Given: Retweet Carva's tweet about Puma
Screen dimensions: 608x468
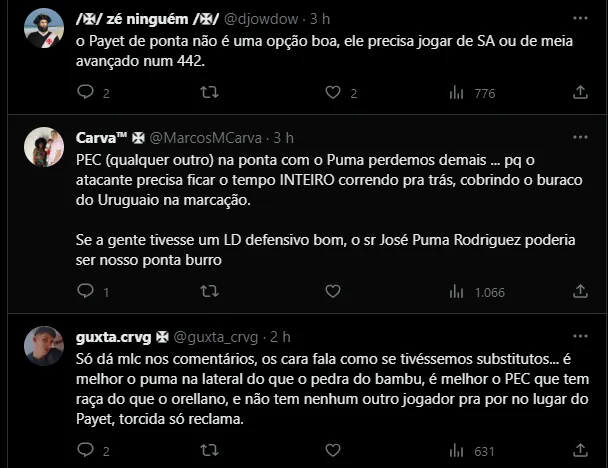Looking at the screenshot, I should point(209,292).
